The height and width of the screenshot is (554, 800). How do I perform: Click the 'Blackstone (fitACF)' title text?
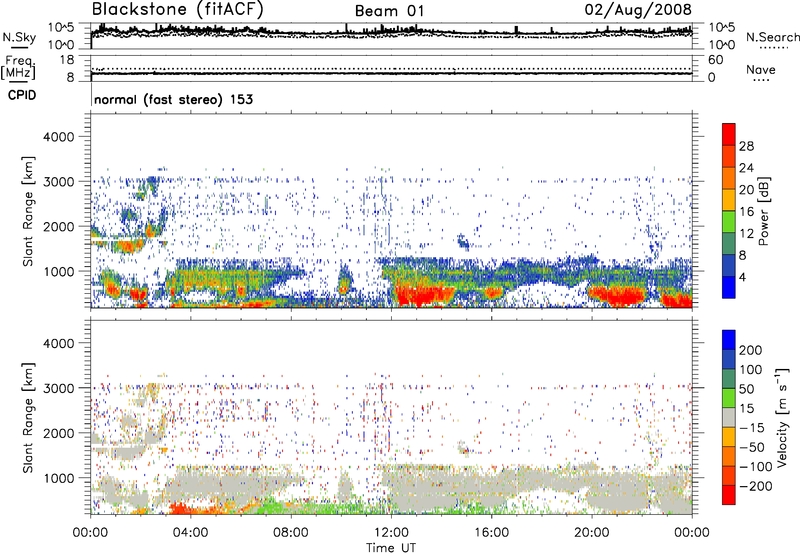click(178, 10)
